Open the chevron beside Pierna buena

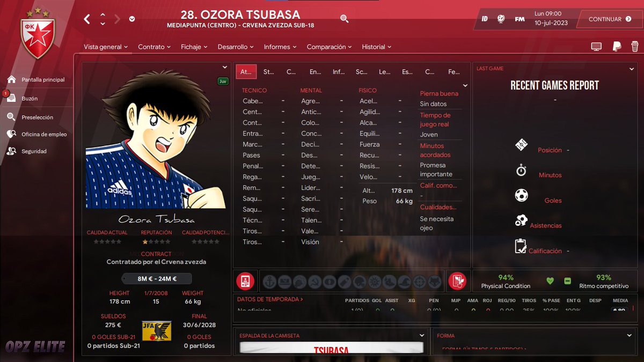pos(465,86)
